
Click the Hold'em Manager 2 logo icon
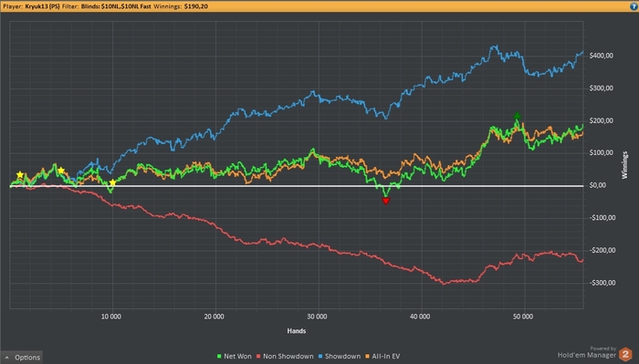[x=625, y=354]
